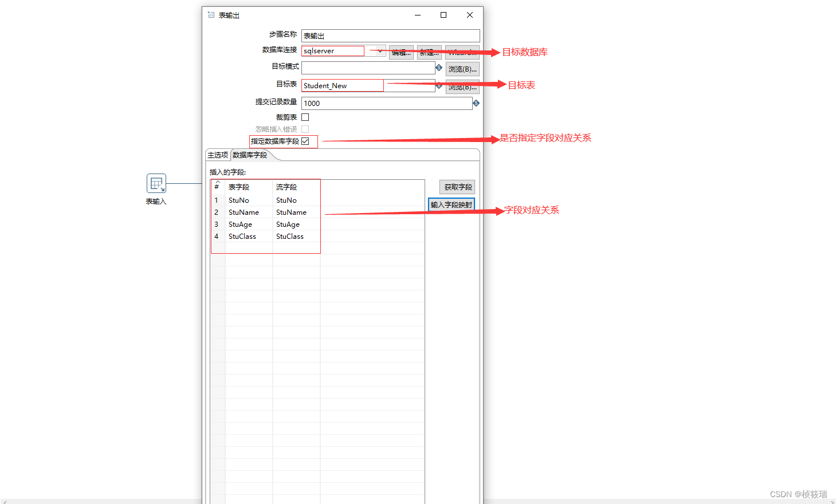
Task: Click the 获取字段 button
Action: click(x=457, y=187)
